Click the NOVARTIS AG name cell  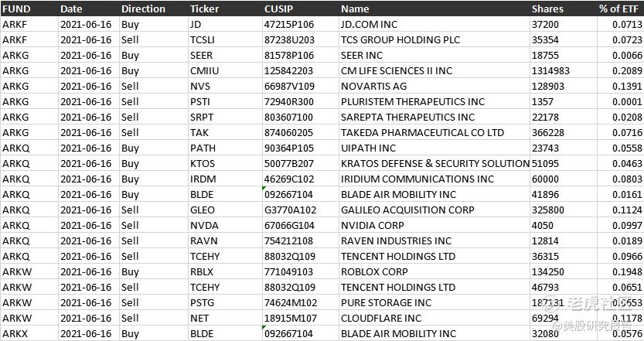pyautogui.click(x=434, y=87)
